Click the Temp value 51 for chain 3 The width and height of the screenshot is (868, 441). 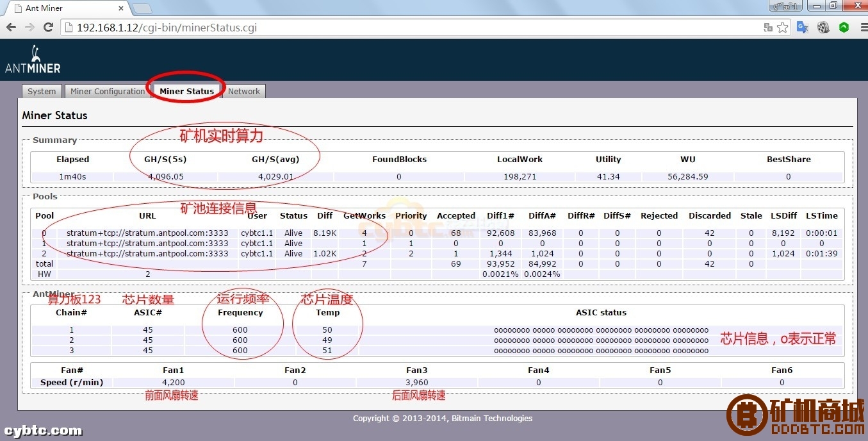click(327, 351)
